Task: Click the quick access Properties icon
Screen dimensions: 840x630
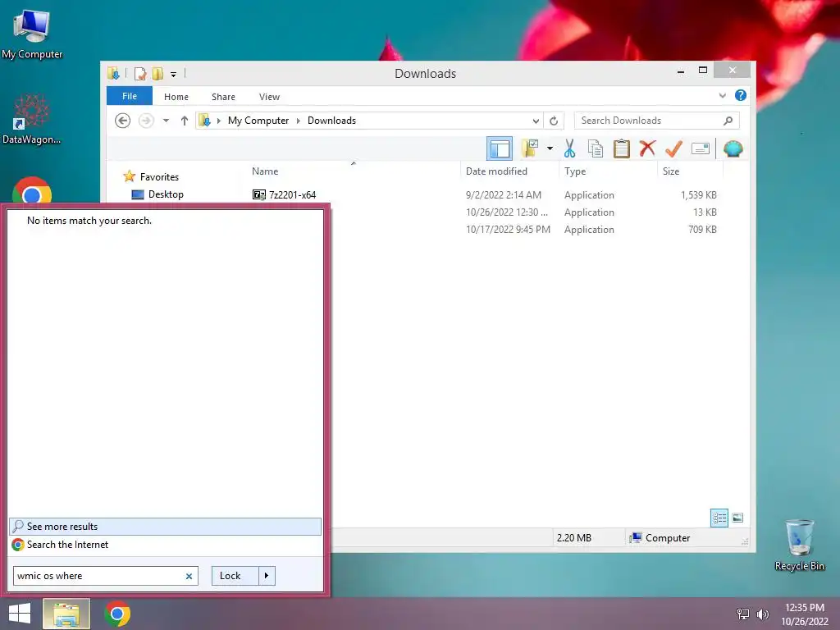Action: 139,73
